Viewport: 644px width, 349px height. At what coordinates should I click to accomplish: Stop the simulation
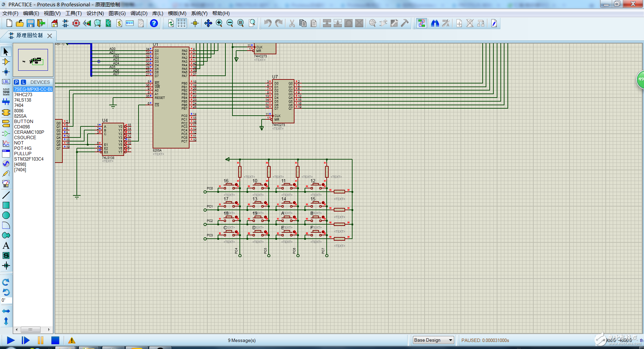55,340
